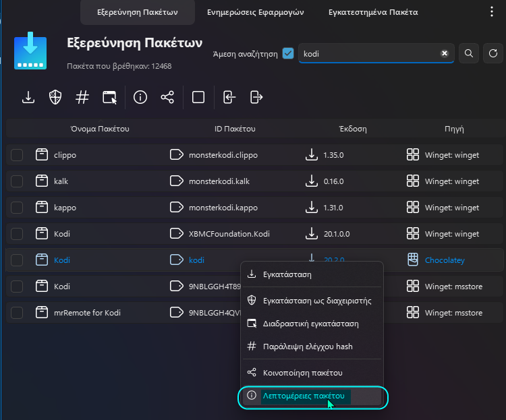Click the install selected packages download icon

pos(28,97)
